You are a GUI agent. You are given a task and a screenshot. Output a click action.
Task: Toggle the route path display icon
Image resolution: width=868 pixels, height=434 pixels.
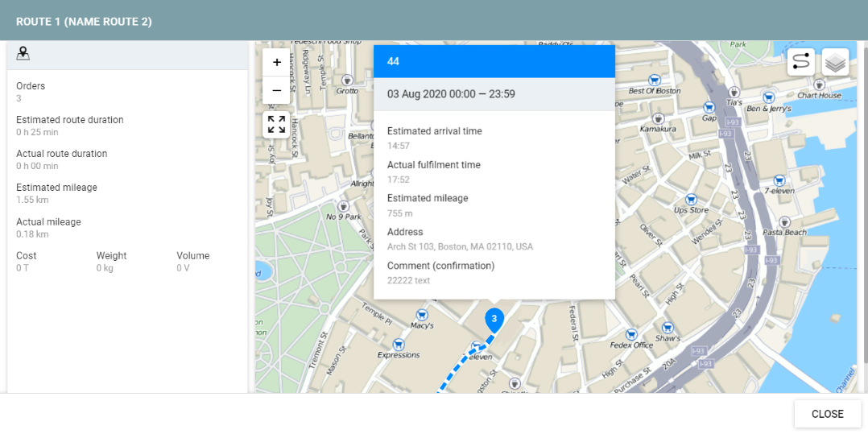coord(800,62)
